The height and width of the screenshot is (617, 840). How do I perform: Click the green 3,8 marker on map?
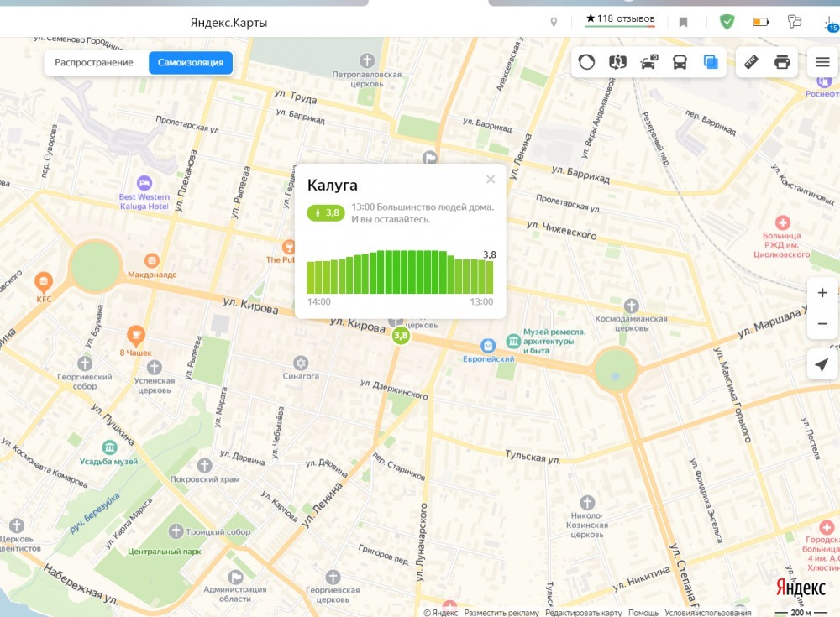(401, 336)
